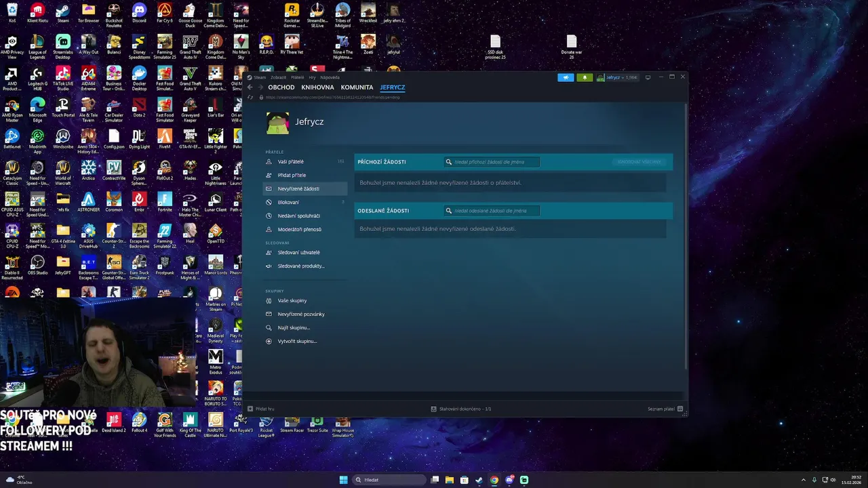Viewport: 868px width, 488px height.
Task: Open the Stahování dokončeno downloads status
Action: 461,409
